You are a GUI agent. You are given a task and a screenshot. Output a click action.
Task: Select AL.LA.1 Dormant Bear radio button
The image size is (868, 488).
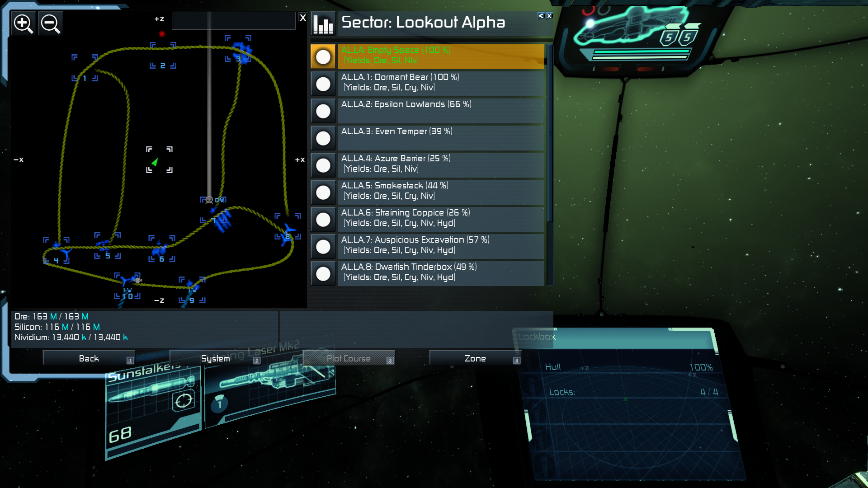point(323,84)
